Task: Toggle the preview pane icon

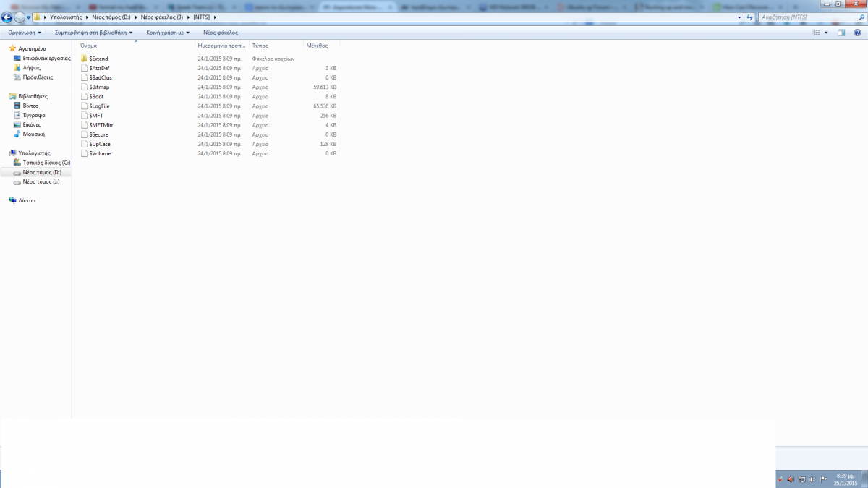Action: coord(841,33)
